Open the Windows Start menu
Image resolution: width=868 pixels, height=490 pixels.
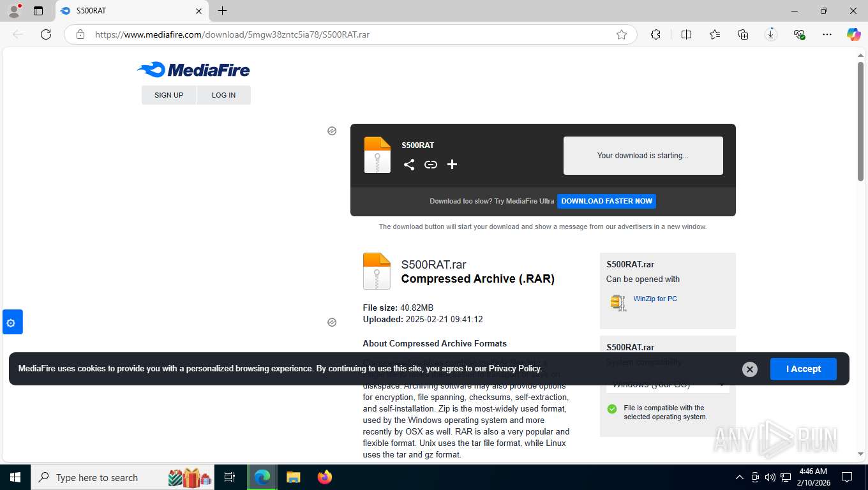tap(15, 477)
